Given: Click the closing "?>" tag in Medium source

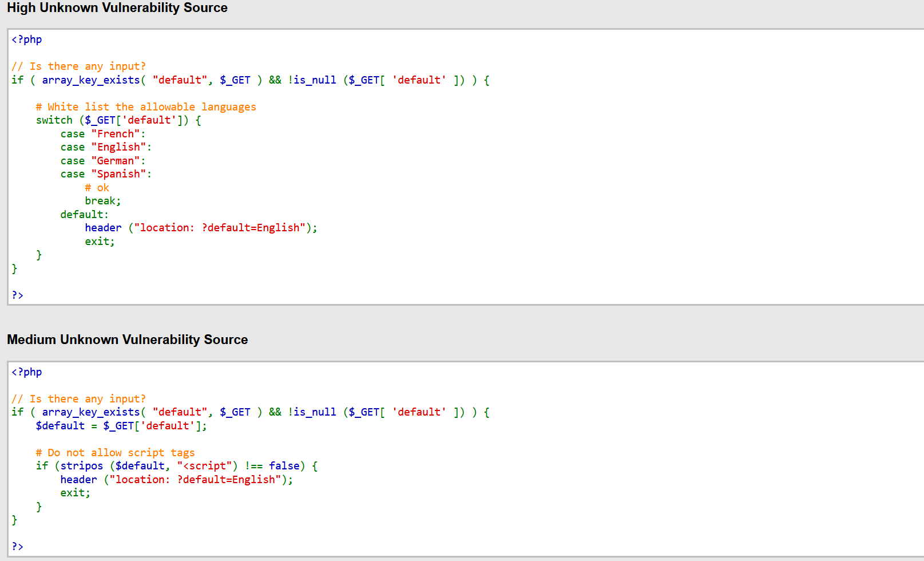Looking at the screenshot, I should click(18, 547).
